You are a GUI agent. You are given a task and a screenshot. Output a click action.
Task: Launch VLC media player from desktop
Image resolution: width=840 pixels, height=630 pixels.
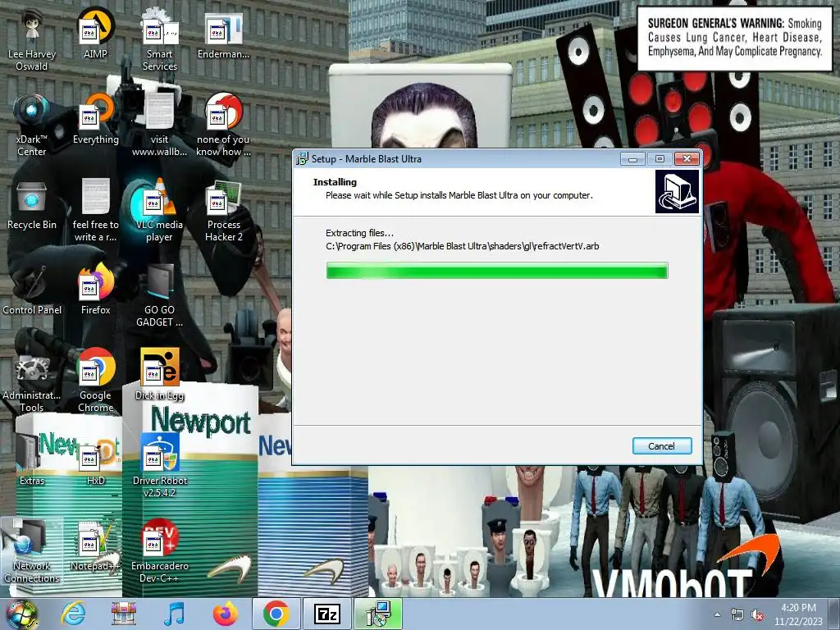pos(160,211)
